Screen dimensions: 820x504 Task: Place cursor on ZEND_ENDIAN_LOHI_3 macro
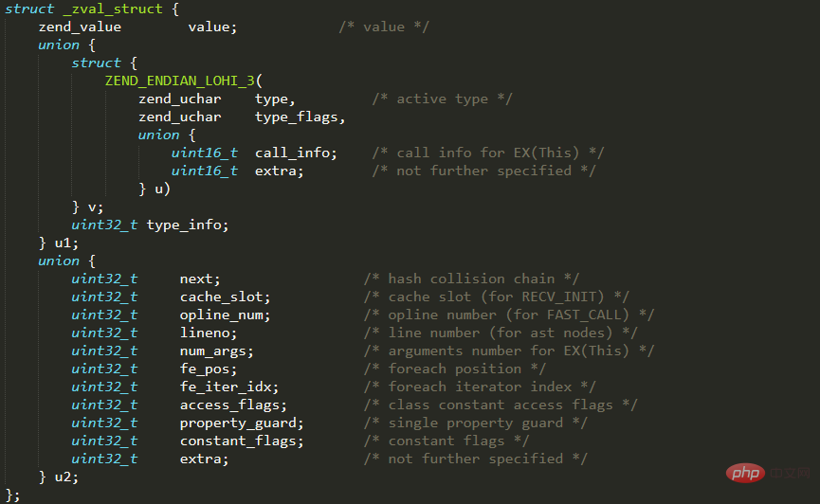(180, 81)
